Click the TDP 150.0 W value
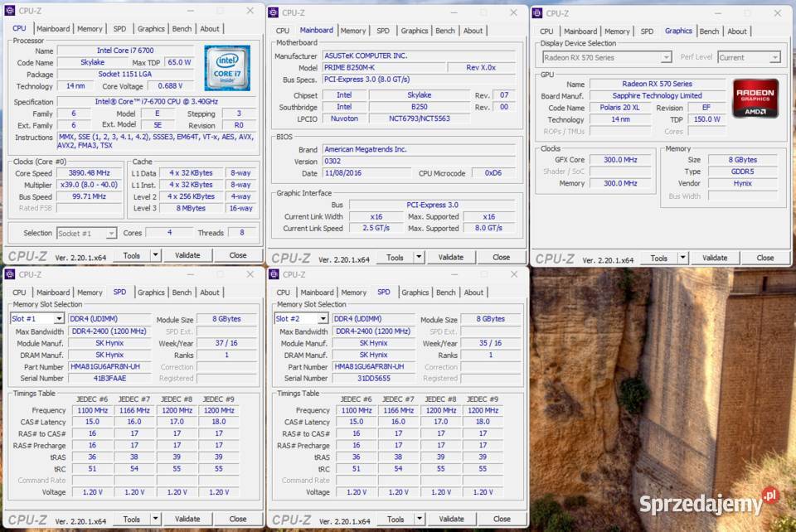 click(707, 119)
